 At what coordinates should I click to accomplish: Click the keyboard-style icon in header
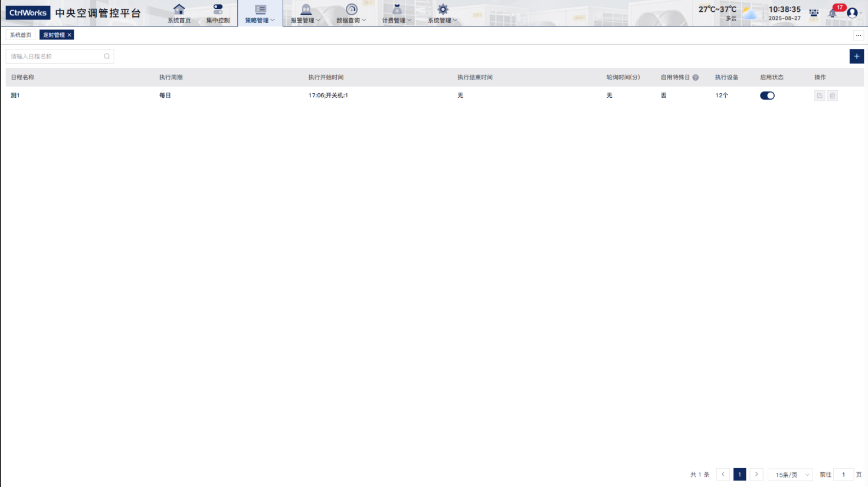click(814, 12)
